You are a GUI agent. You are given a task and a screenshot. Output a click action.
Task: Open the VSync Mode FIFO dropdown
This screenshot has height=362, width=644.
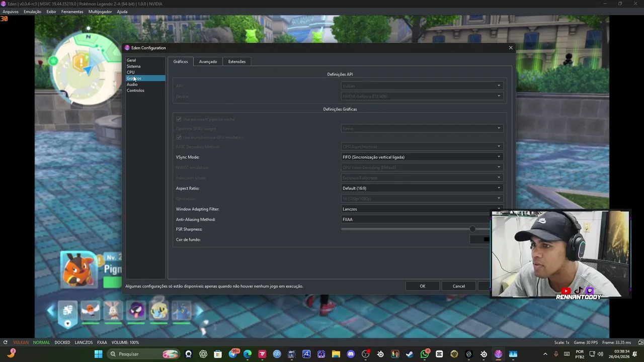click(422, 157)
